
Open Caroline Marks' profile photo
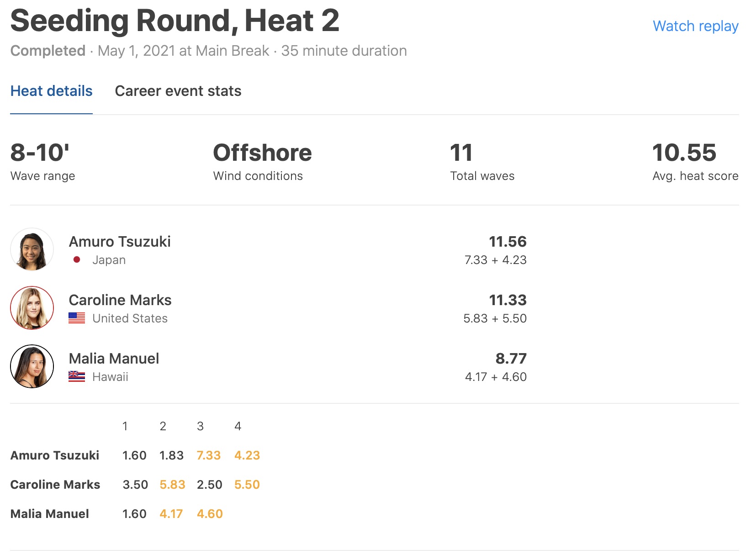click(32, 308)
